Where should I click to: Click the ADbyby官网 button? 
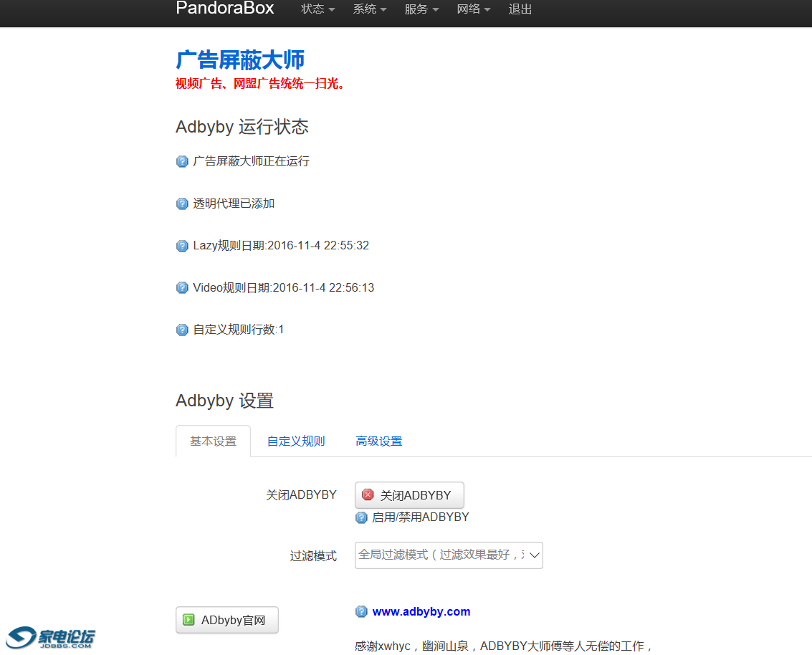[x=226, y=620]
